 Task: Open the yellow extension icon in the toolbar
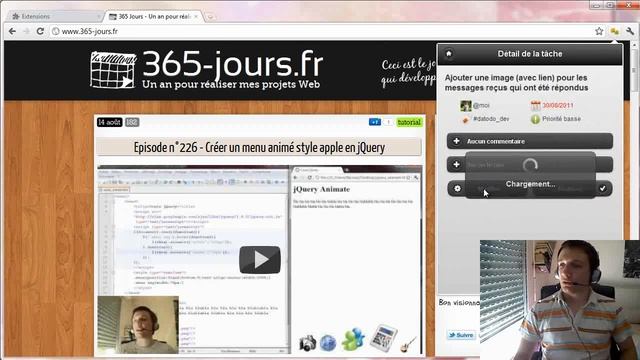(x=614, y=31)
